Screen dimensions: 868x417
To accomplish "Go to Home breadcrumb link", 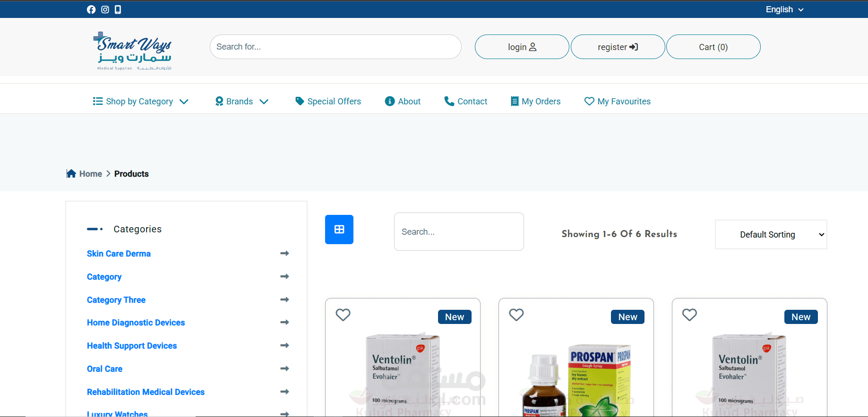I will point(91,174).
